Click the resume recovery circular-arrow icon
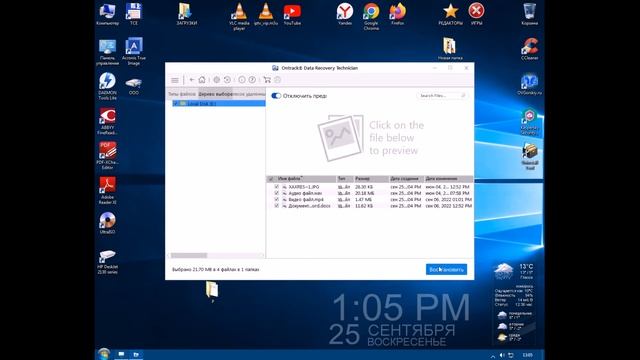Screen dimensions: 640x360 (227, 80)
